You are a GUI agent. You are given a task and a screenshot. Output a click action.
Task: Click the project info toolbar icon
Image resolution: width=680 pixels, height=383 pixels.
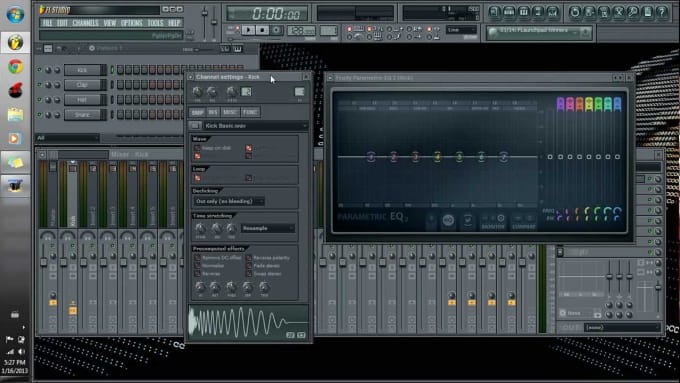[x=648, y=12]
